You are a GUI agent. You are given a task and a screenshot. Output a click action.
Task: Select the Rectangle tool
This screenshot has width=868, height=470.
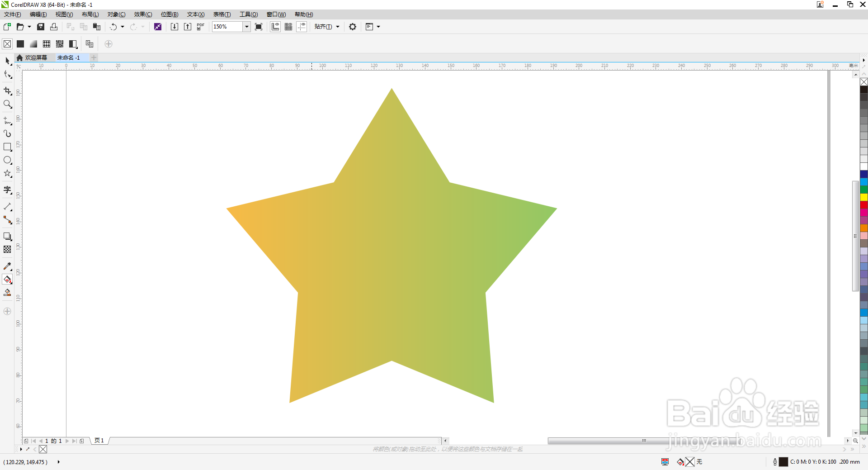coord(7,147)
